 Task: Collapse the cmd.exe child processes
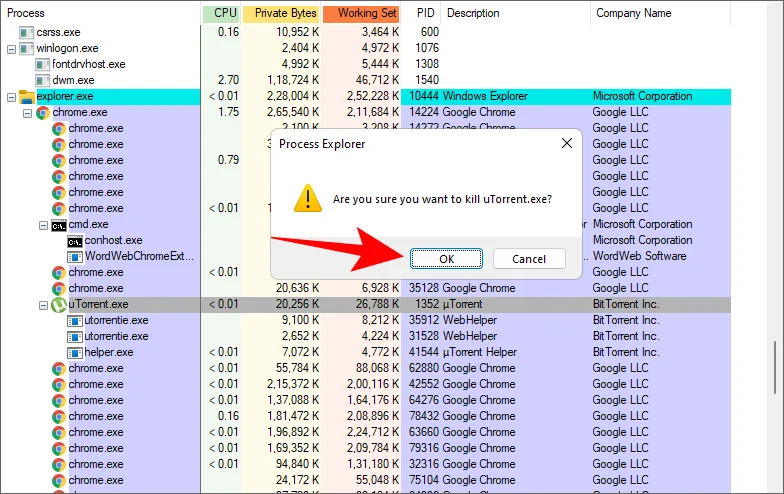(43, 225)
